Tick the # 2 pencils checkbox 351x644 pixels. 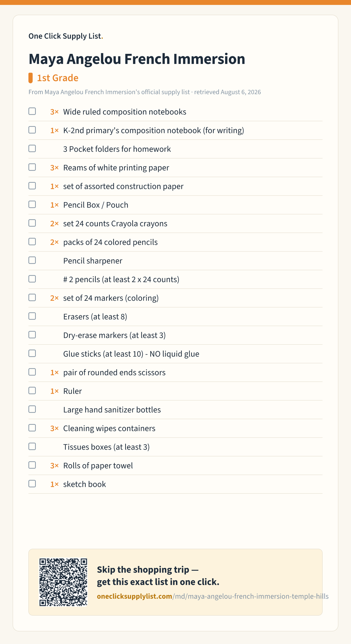32,279
